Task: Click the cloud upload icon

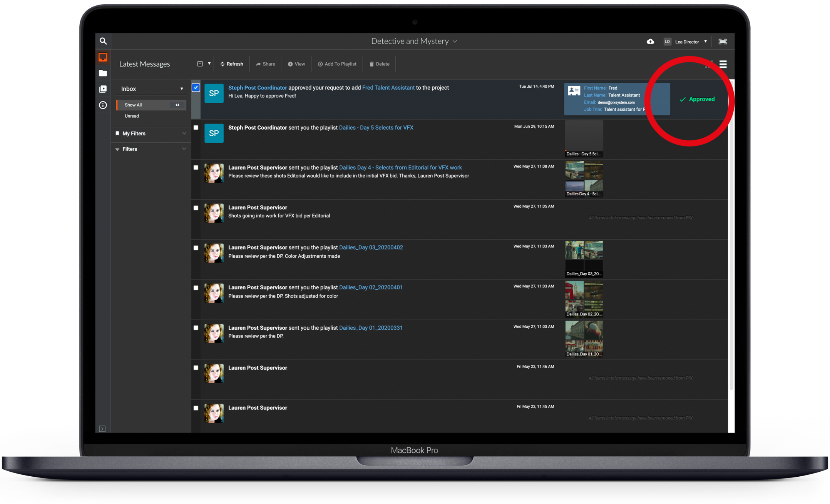Action: click(650, 42)
